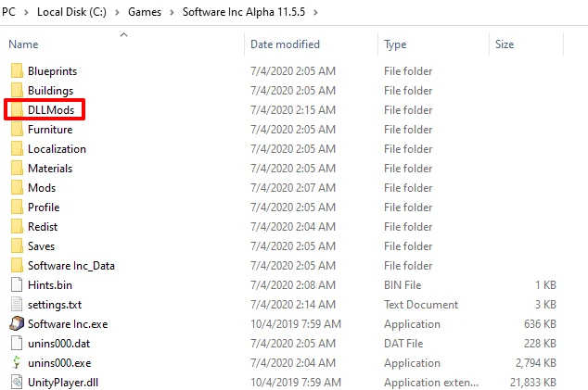Select the Profile folder name
Viewport: 588px width, 390px height.
pyautogui.click(x=44, y=208)
